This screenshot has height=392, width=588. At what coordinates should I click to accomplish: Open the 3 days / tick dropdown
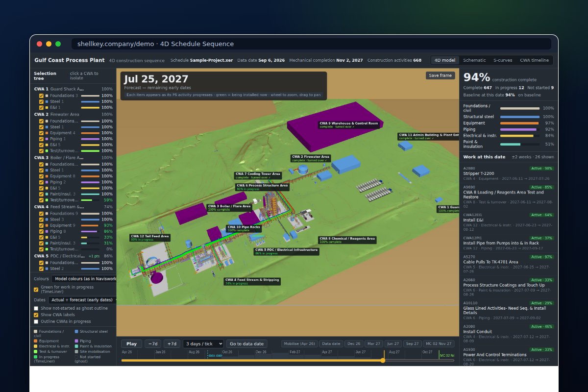point(203,343)
